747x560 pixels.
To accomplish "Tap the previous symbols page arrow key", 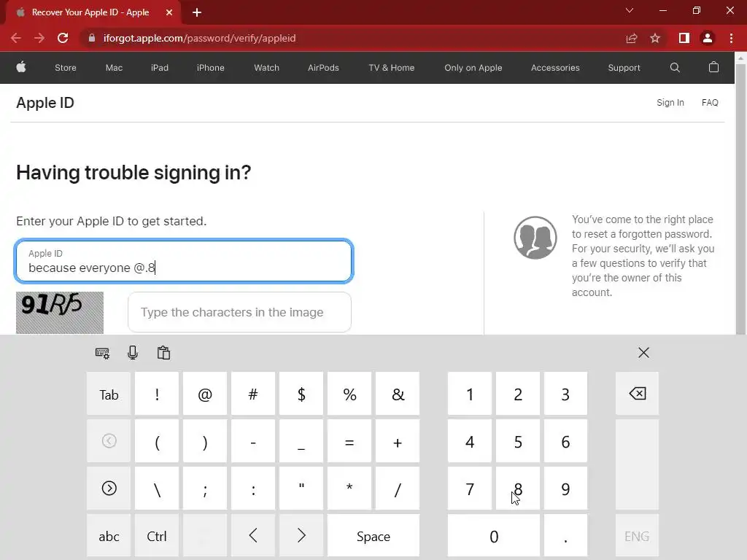I will pyautogui.click(x=109, y=441).
